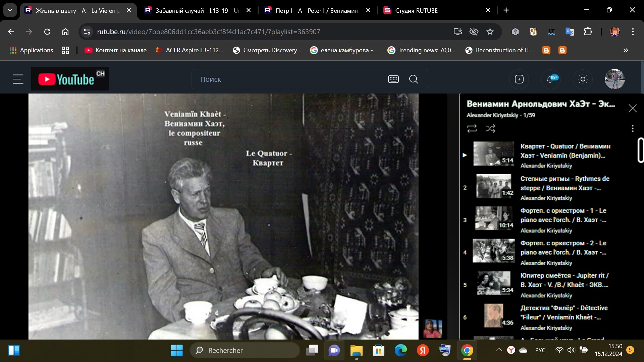
Task: Click the video player frame
Action: [x=223, y=216]
